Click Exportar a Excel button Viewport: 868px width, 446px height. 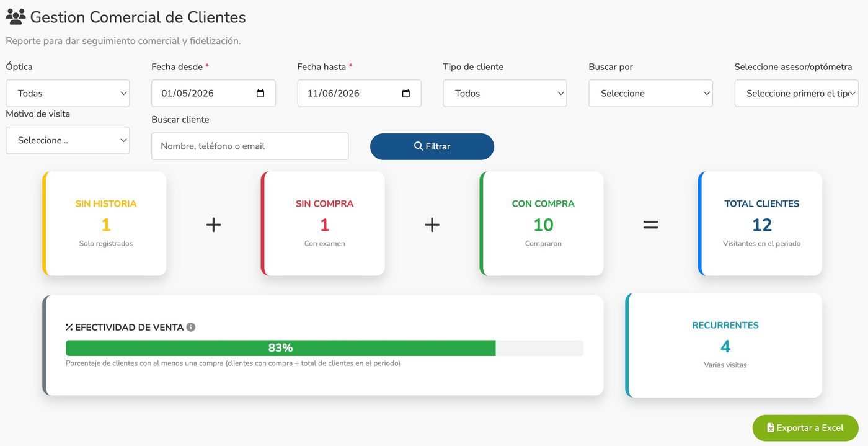(805, 428)
